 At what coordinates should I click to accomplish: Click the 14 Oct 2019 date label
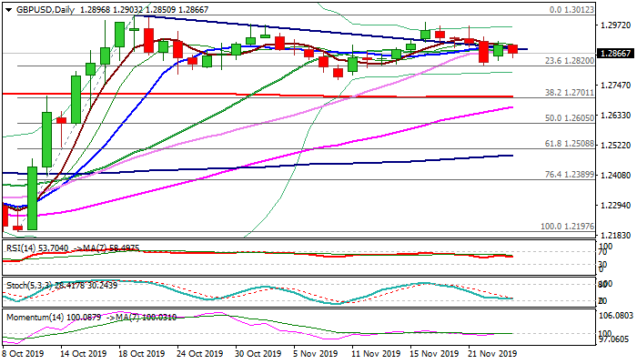pyautogui.click(x=84, y=353)
